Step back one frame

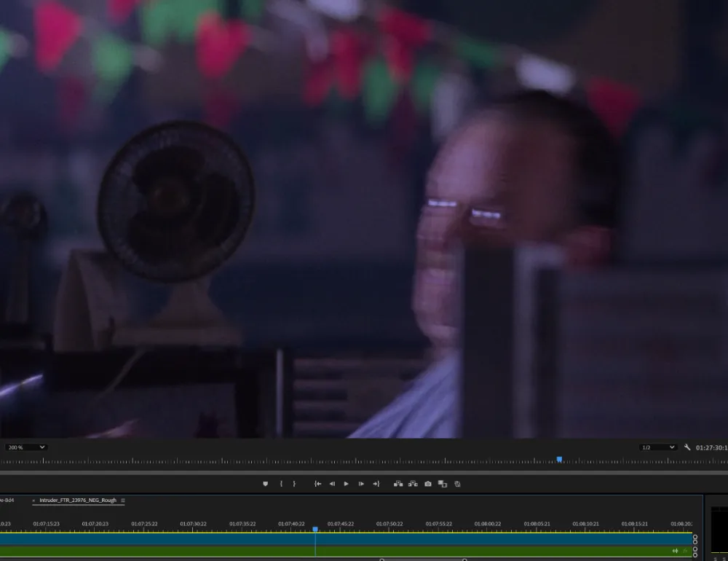(x=332, y=484)
